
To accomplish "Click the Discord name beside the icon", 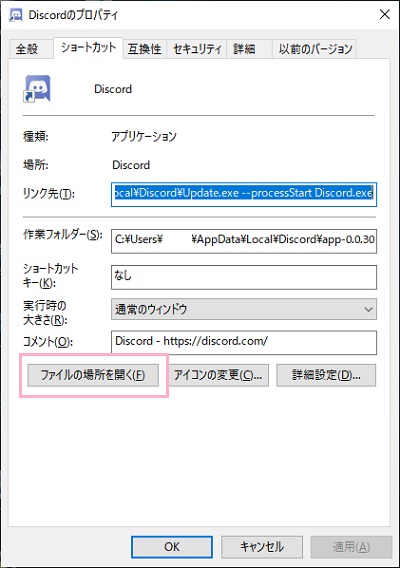I will tap(113, 89).
